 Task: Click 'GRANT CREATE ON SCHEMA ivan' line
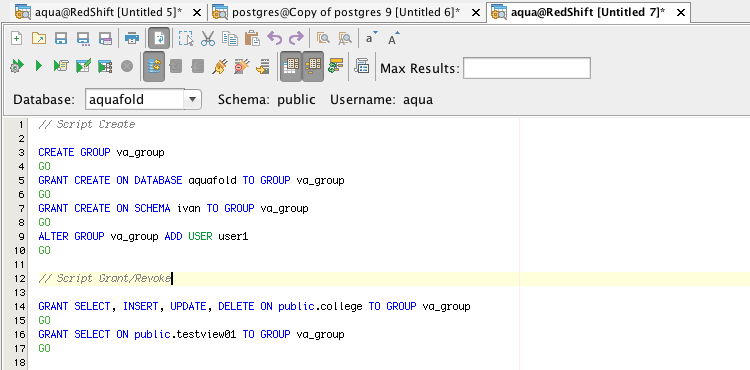pos(173,208)
